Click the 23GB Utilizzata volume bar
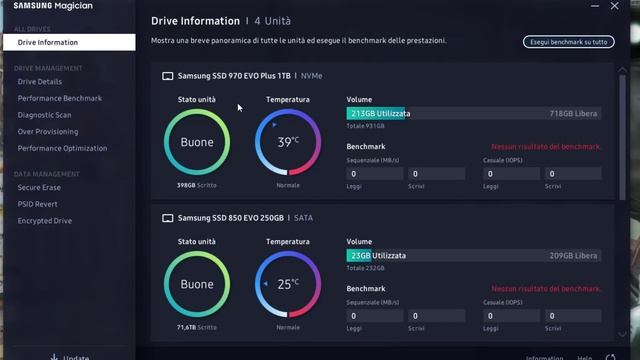The image size is (640, 360). click(473, 256)
